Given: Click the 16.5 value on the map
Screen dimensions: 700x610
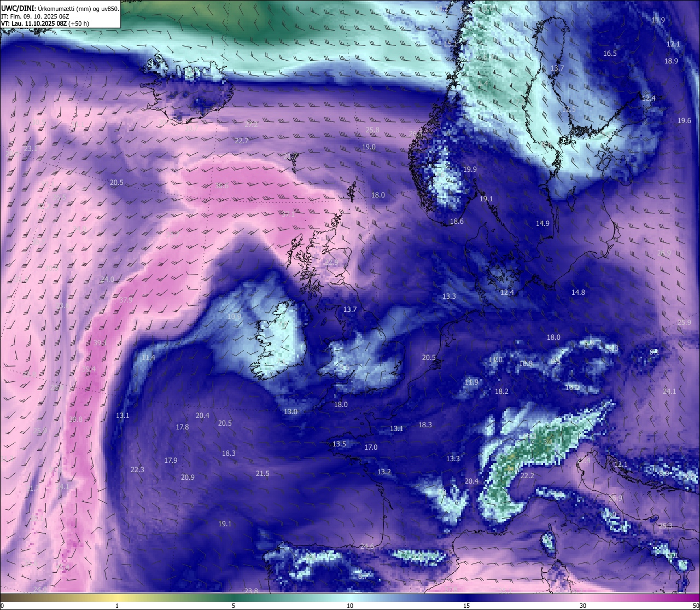Looking at the screenshot, I should pyautogui.click(x=610, y=54).
